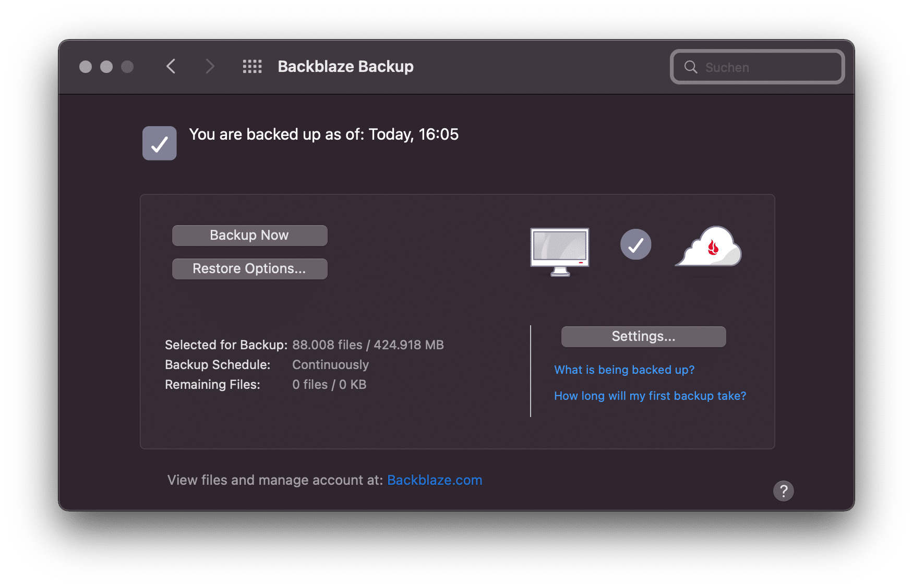Image resolution: width=913 pixels, height=588 pixels.
Task: Click the '0 files / 0 KB' remaining value
Action: click(329, 384)
